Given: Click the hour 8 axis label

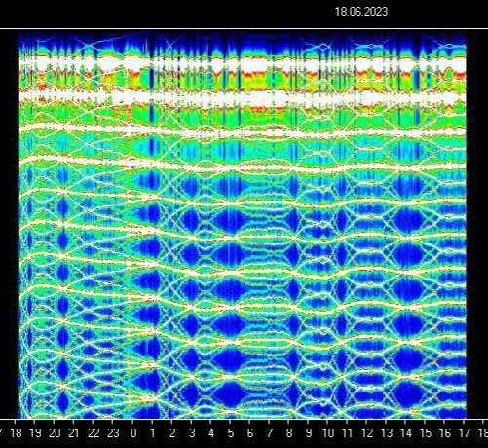Looking at the screenshot, I should point(289,433).
